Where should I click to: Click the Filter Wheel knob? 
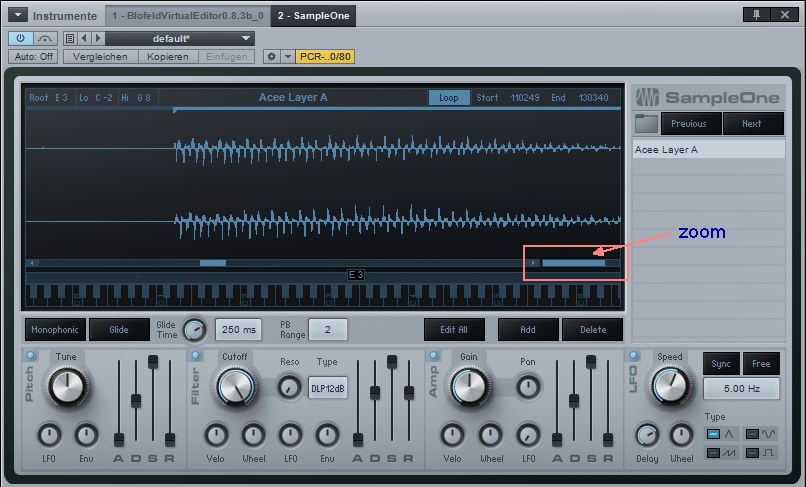coord(253,435)
